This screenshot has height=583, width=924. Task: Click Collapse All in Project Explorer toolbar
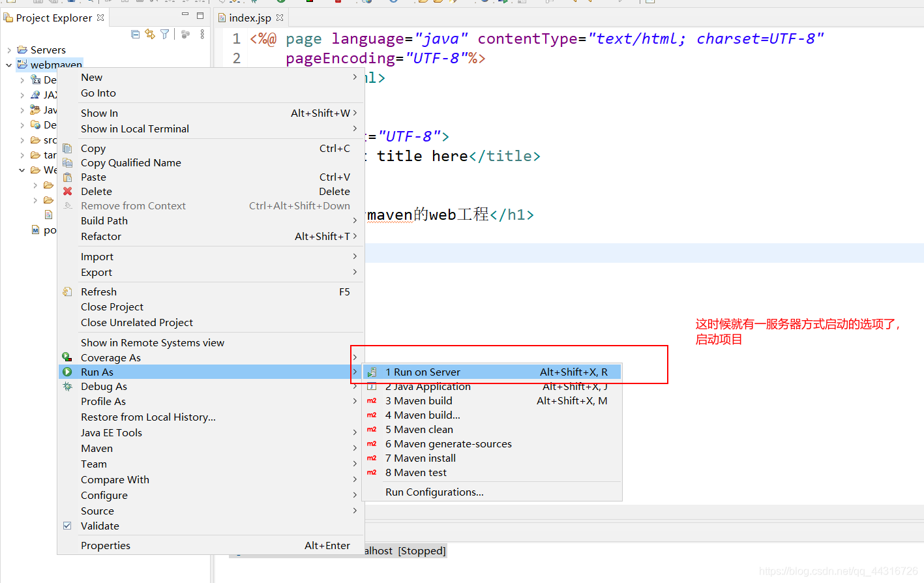pos(135,34)
